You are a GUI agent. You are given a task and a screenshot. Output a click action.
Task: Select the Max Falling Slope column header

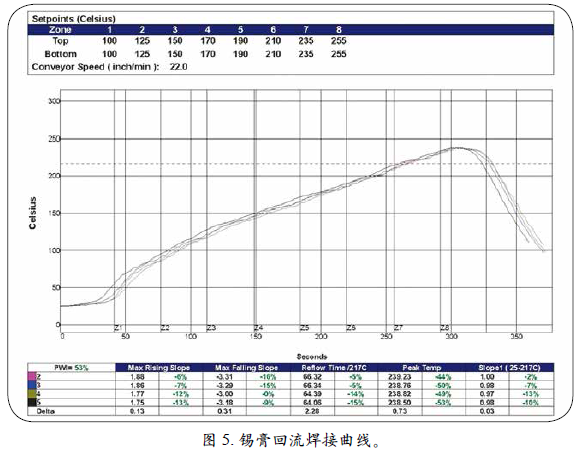(x=246, y=368)
